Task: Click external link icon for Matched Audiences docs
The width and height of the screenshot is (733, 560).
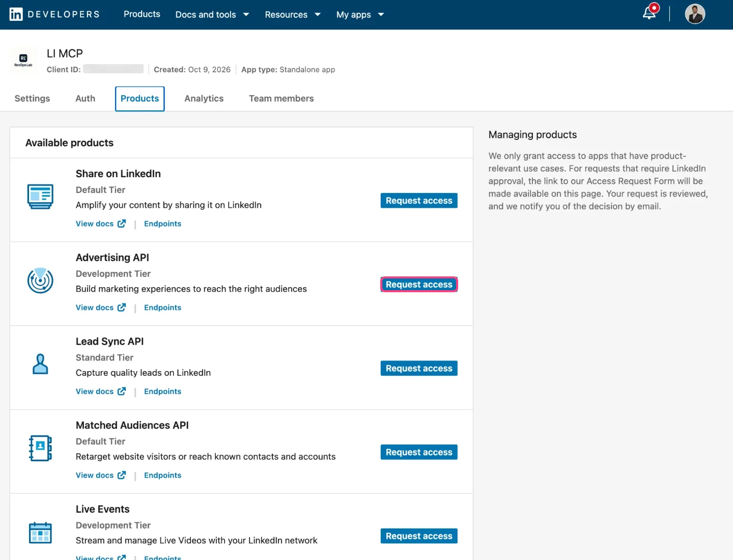Action: pyautogui.click(x=122, y=475)
